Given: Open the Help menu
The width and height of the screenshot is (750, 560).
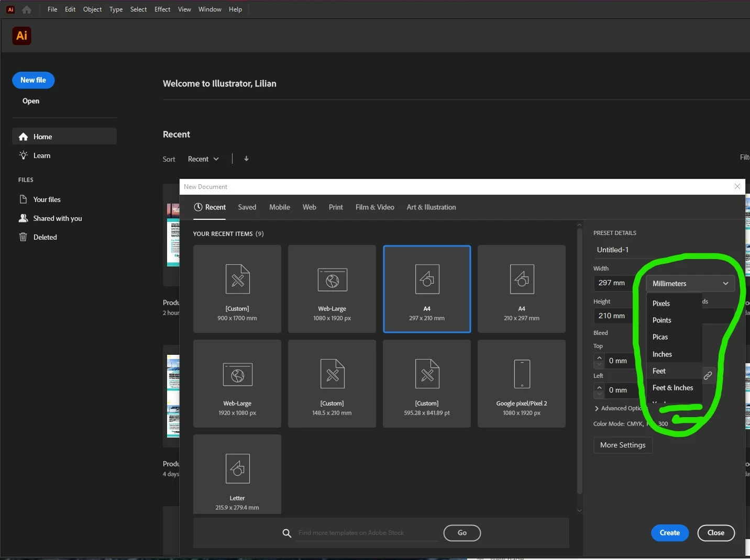Looking at the screenshot, I should tap(235, 9).
